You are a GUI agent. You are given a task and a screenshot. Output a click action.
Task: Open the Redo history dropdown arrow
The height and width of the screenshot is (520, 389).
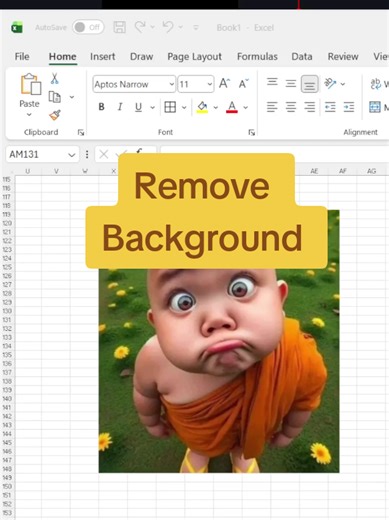[x=152, y=27]
